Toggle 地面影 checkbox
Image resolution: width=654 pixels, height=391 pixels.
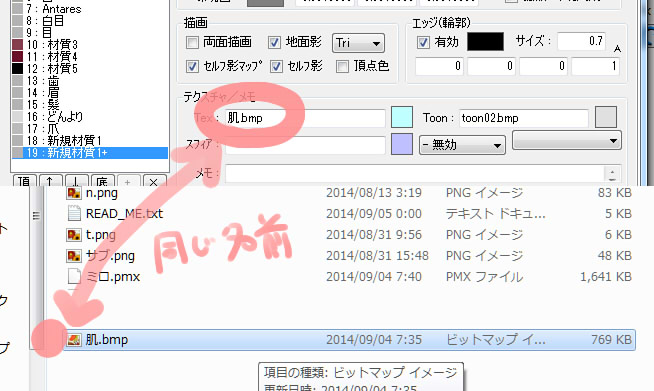coord(274,43)
